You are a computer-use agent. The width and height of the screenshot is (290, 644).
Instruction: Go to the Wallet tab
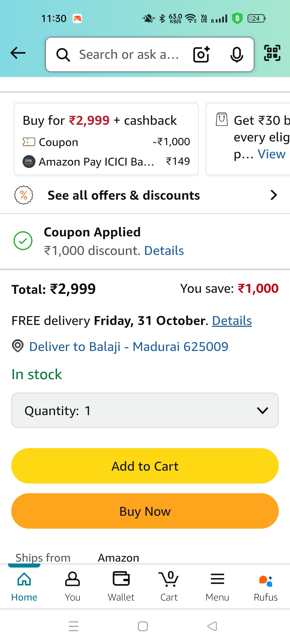click(121, 586)
